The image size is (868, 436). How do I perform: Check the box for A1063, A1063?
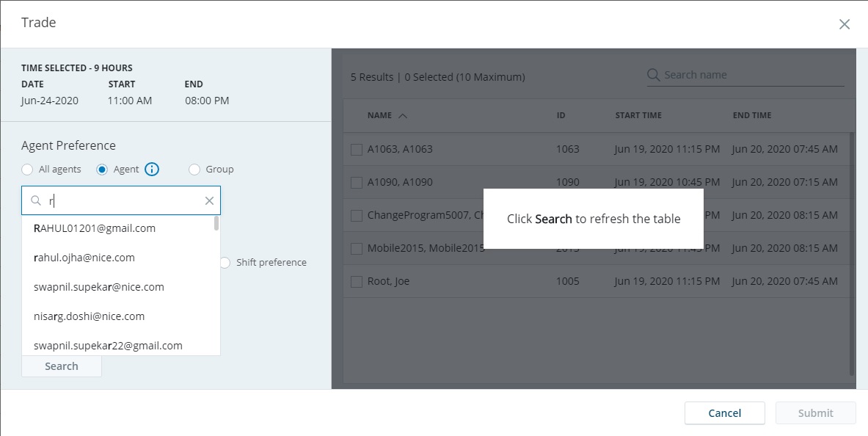357,150
